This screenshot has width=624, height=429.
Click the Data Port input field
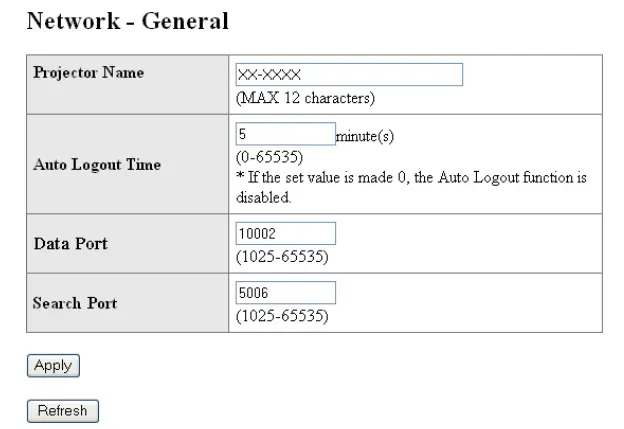(x=285, y=233)
